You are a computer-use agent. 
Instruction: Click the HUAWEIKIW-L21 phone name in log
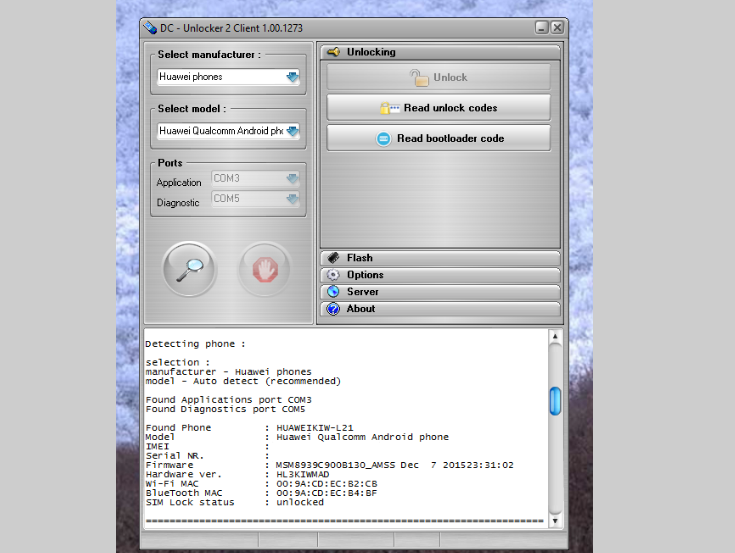coord(315,428)
